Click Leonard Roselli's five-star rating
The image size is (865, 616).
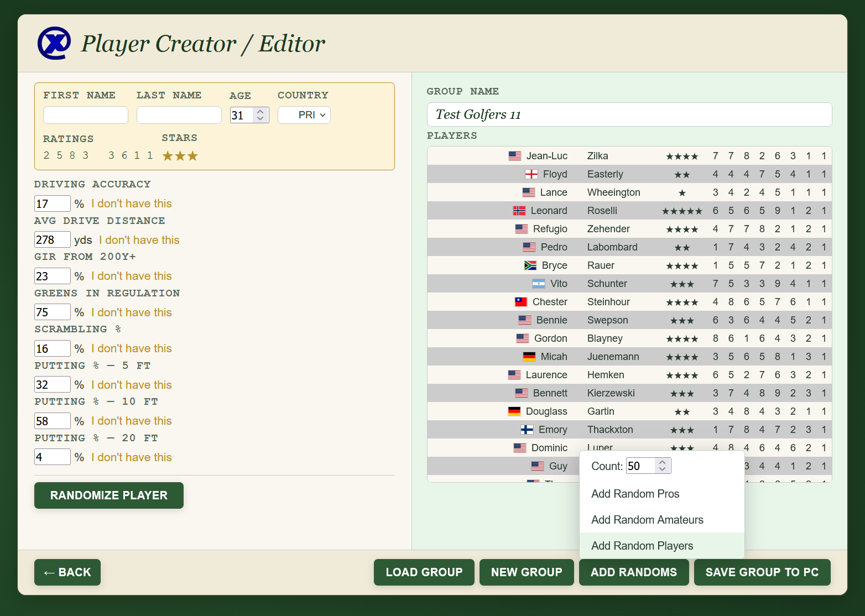pyautogui.click(x=682, y=211)
